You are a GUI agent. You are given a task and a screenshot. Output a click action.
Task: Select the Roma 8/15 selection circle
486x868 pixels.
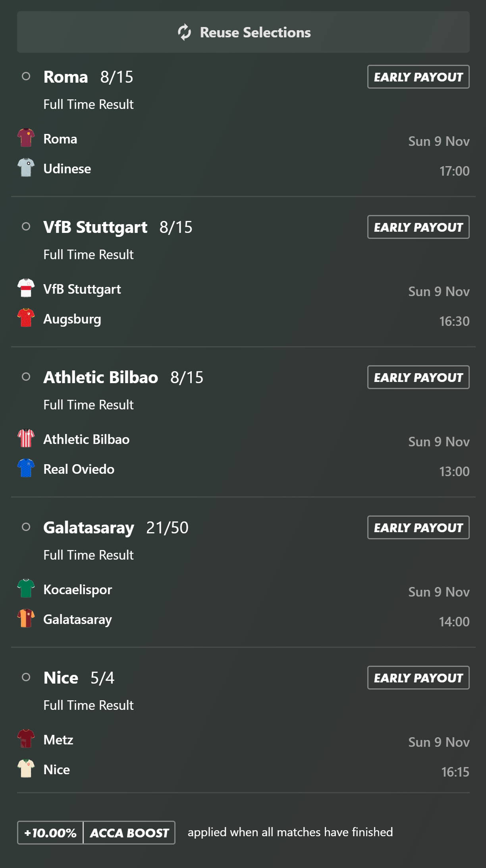[26, 76]
